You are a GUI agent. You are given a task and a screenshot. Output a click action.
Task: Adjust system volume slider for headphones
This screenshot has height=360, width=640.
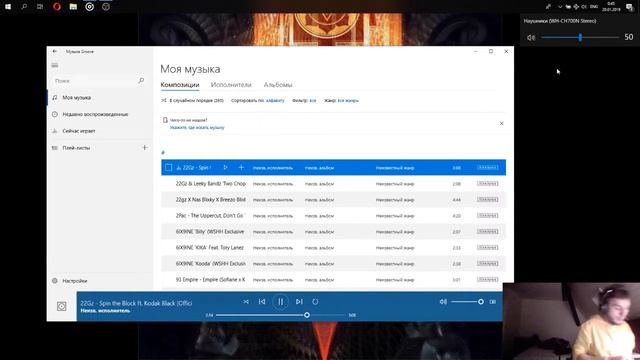tap(580, 37)
